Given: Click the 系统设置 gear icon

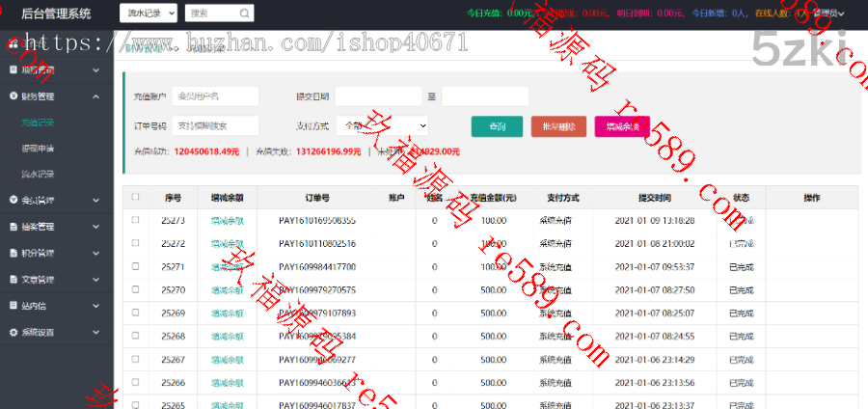Looking at the screenshot, I should pyautogui.click(x=13, y=332).
